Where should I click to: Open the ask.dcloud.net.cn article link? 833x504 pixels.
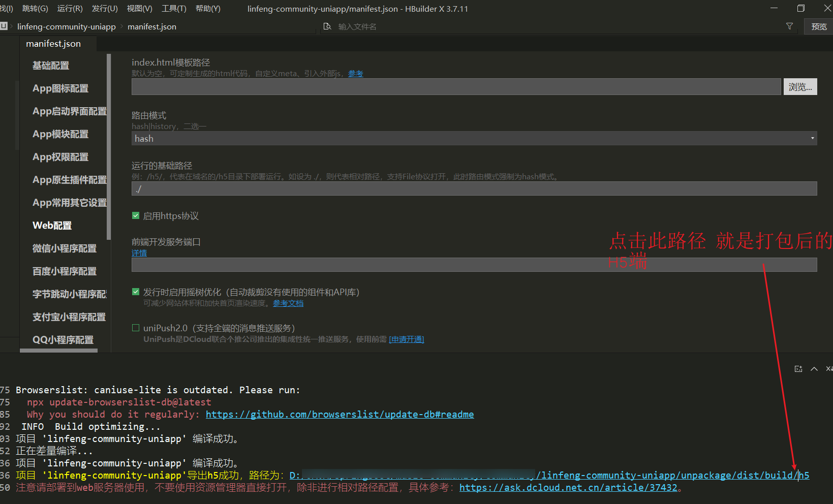pos(568,488)
